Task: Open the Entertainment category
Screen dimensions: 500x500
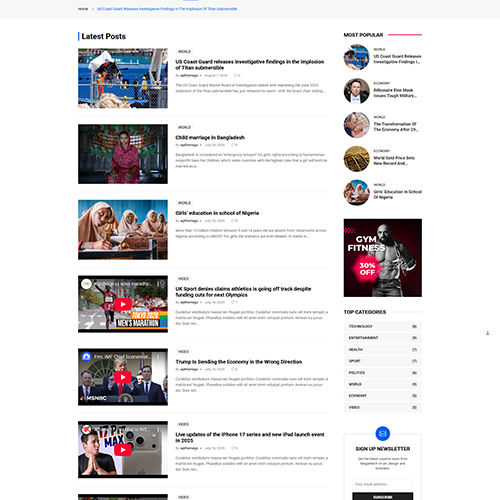Action: (x=383, y=338)
